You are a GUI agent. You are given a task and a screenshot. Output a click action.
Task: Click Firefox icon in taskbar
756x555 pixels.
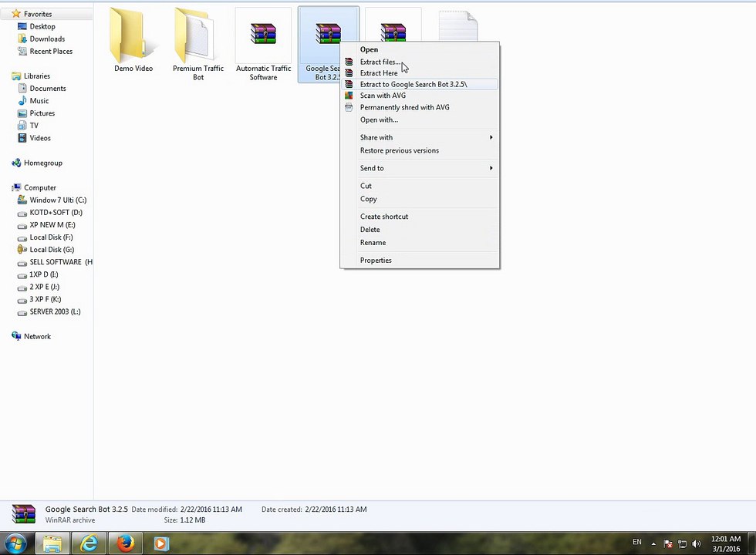click(x=125, y=543)
